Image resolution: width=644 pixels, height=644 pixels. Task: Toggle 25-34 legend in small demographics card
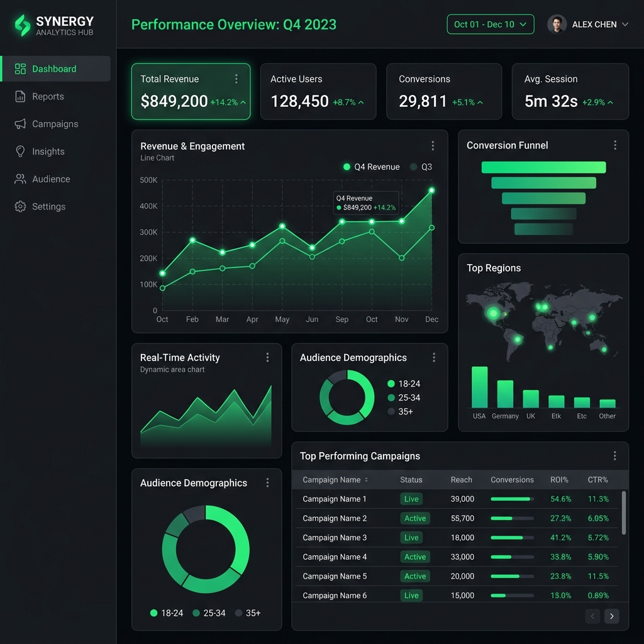[x=404, y=397]
